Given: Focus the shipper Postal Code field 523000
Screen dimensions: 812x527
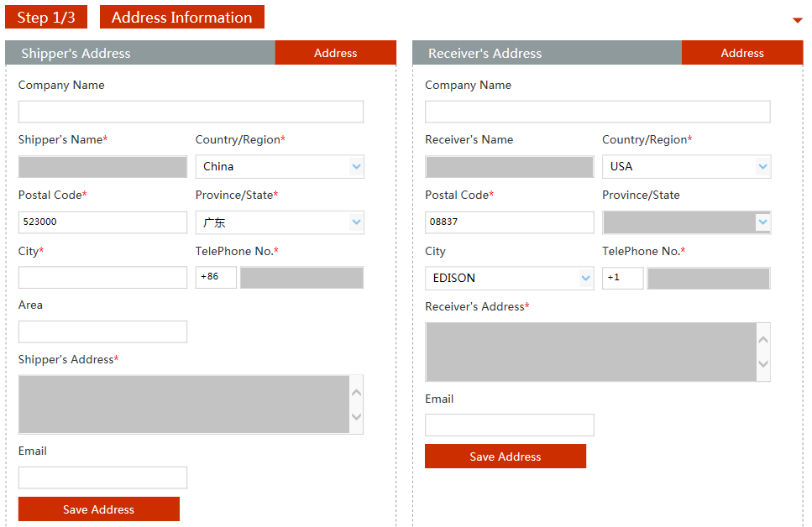Looking at the screenshot, I should [102, 222].
